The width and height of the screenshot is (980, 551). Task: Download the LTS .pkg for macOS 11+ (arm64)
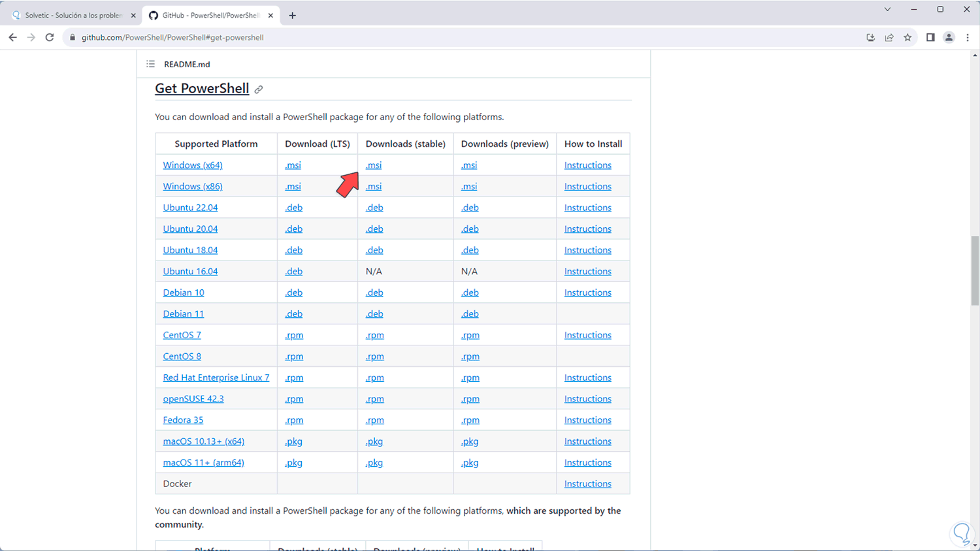(x=294, y=463)
